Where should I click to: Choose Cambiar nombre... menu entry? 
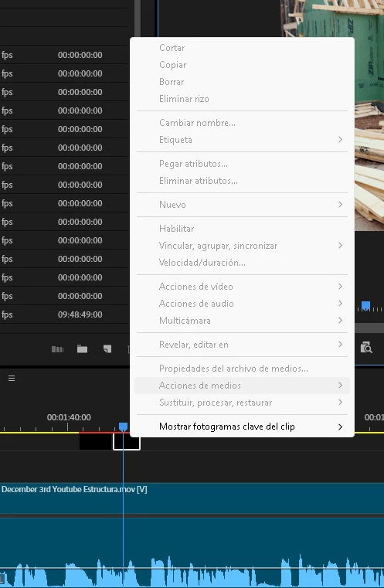(242, 123)
